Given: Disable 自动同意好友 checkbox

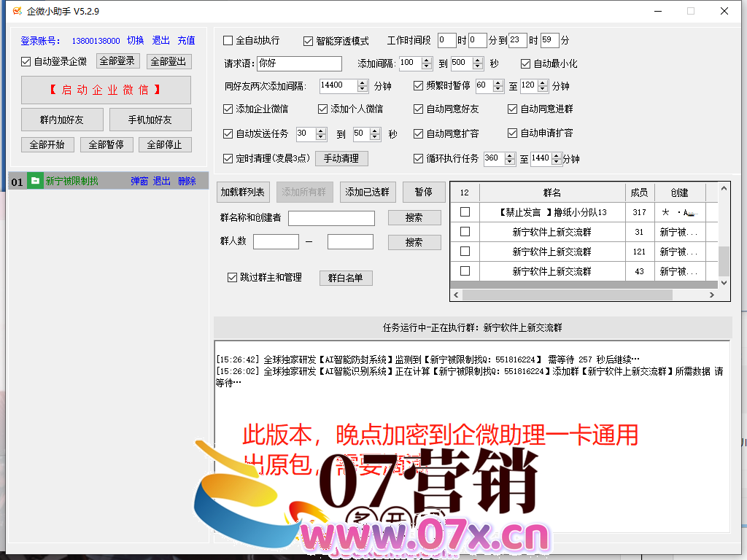Looking at the screenshot, I should [x=418, y=109].
